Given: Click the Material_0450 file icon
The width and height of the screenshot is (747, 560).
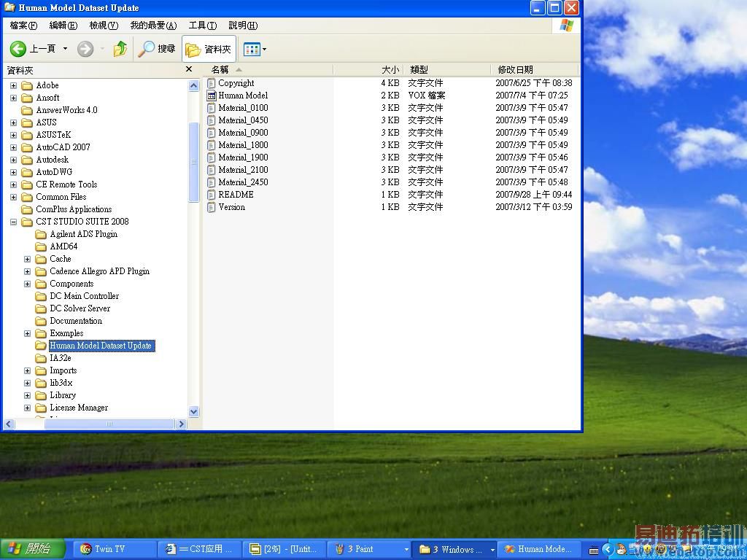Looking at the screenshot, I should tap(211, 120).
